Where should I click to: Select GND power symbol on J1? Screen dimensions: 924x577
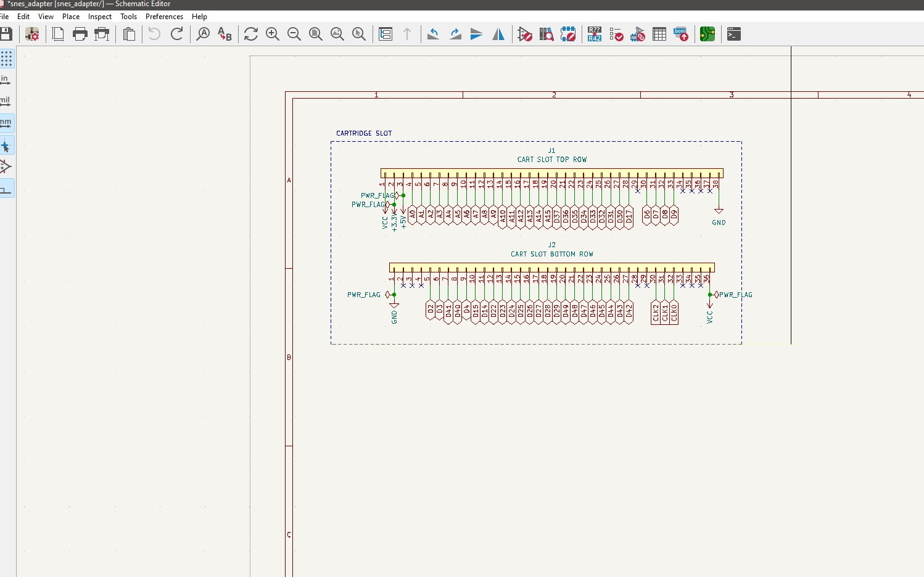pyautogui.click(x=719, y=217)
